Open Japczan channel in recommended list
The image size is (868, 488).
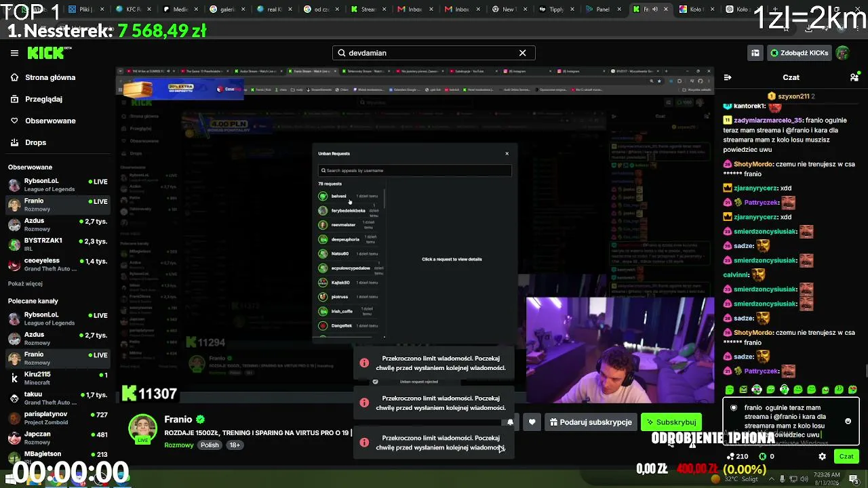coord(57,437)
